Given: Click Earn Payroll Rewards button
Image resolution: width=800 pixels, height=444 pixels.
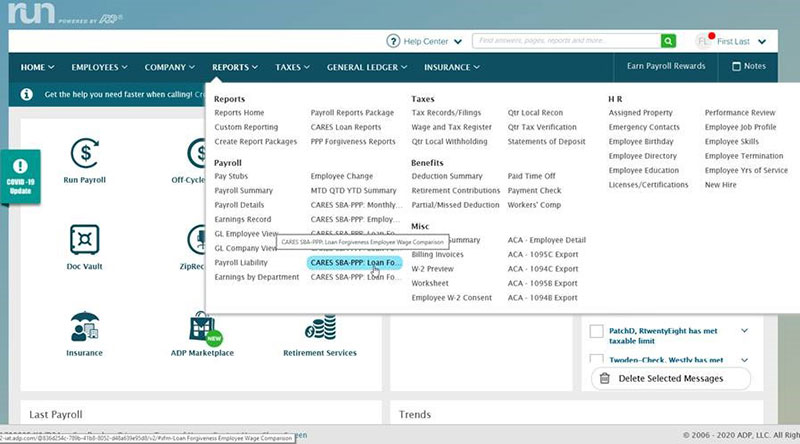Looking at the screenshot, I should [666, 66].
